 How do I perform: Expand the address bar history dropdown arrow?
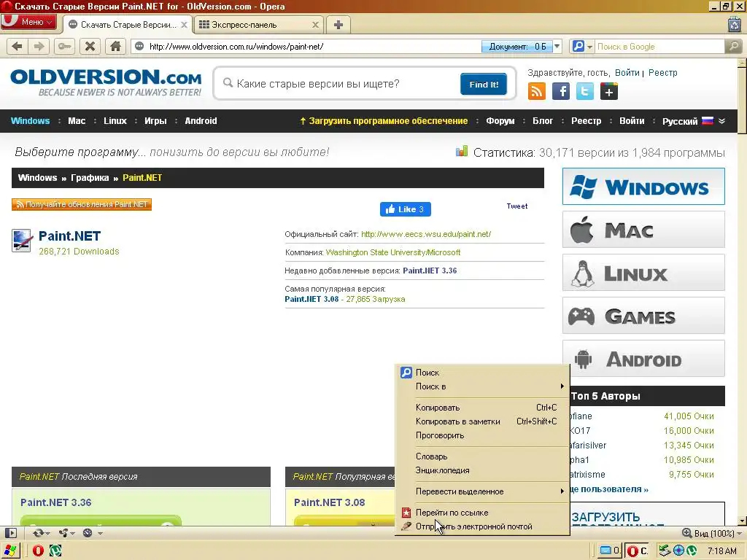557,46
